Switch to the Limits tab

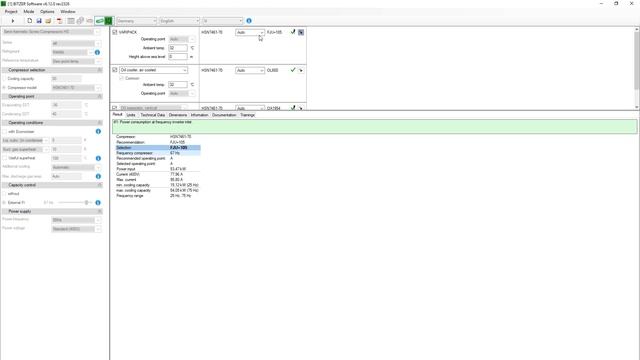(x=131, y=115)
